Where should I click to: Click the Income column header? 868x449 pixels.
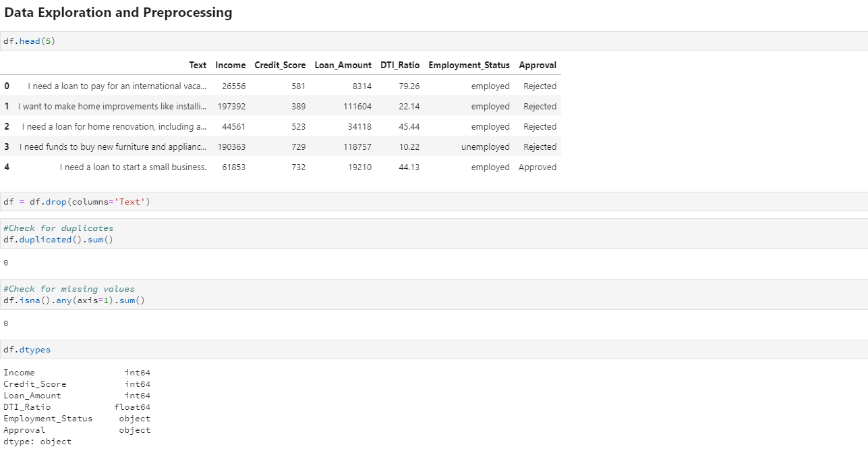(230, 65)
